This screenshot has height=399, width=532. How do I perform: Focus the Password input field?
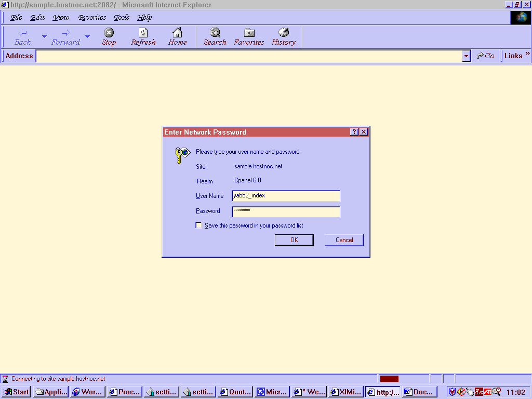point(286,211)
